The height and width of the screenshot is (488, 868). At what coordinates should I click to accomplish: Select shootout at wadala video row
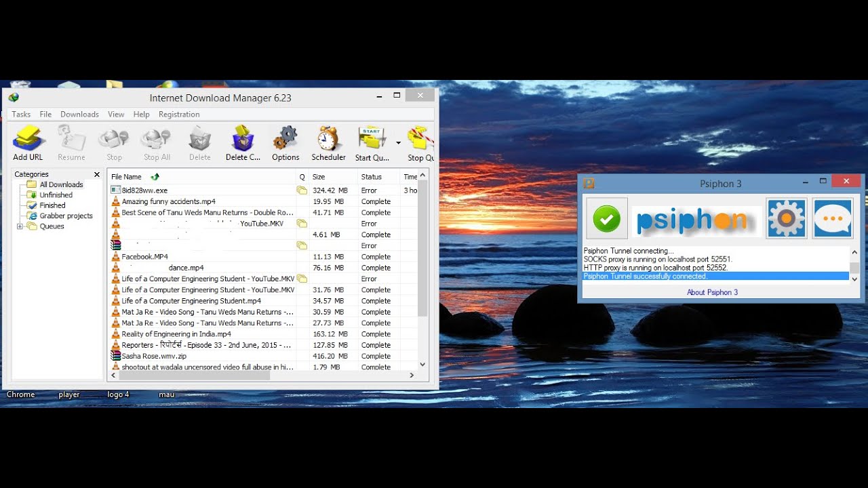263,367
